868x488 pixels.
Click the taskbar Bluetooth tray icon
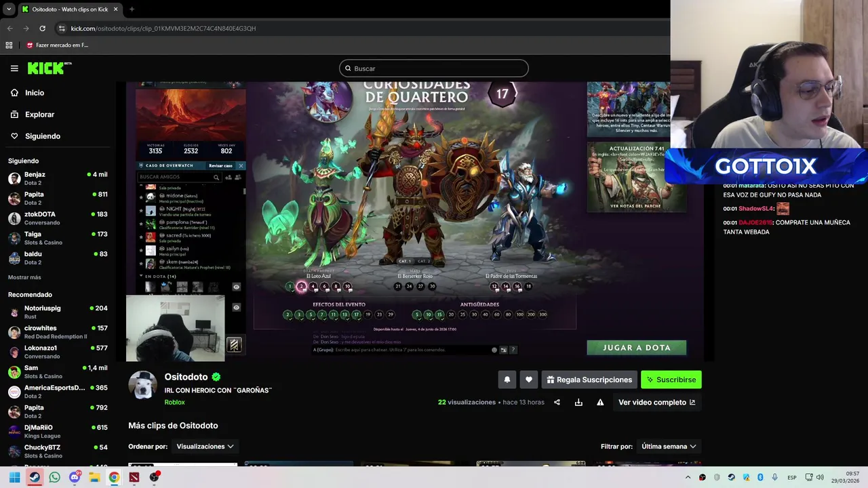(x=760, y=477)
